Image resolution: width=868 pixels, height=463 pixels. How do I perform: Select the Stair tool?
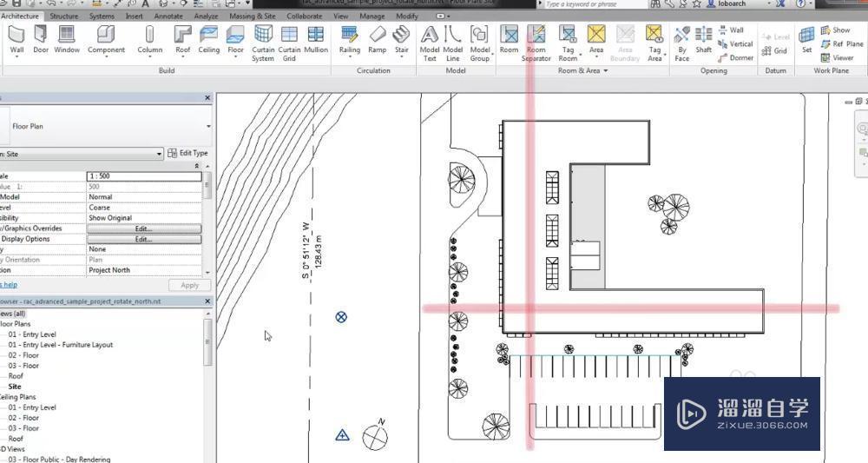tap(401, 41)
